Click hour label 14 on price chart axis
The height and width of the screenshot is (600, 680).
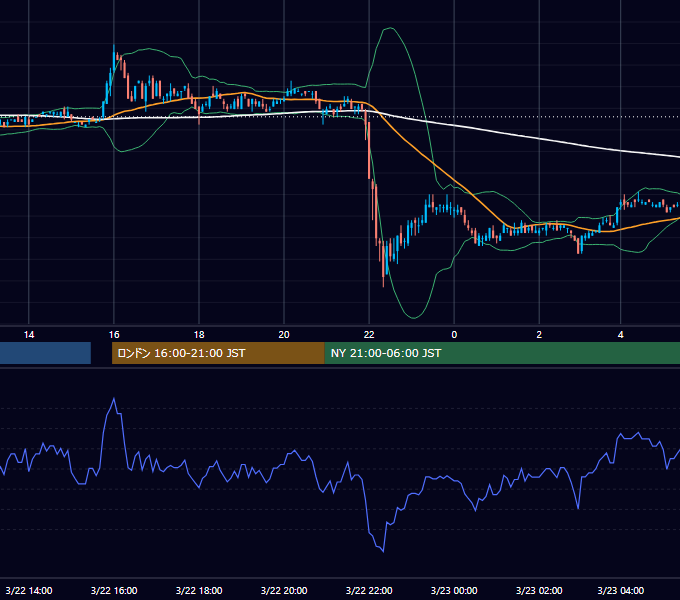point(29,335)
